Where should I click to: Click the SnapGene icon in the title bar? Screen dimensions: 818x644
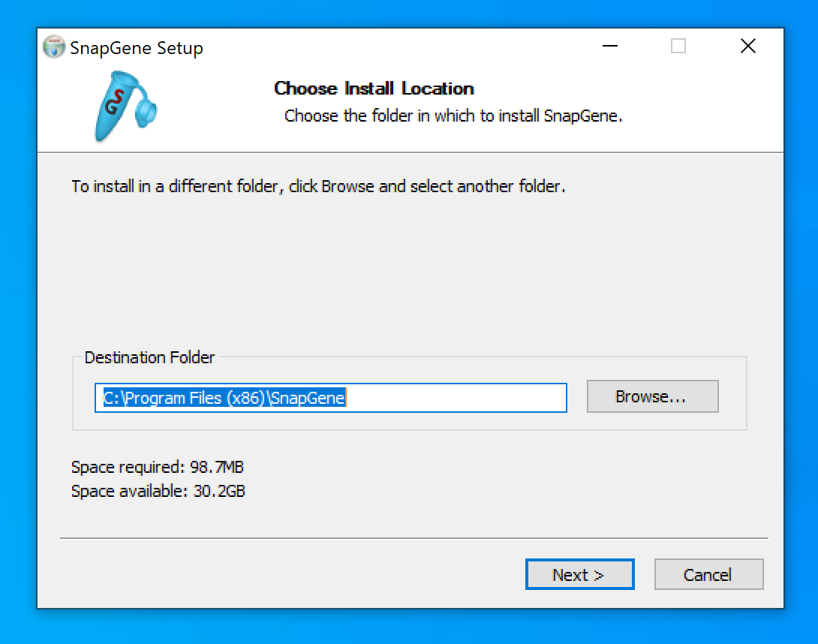click(54, 47)
